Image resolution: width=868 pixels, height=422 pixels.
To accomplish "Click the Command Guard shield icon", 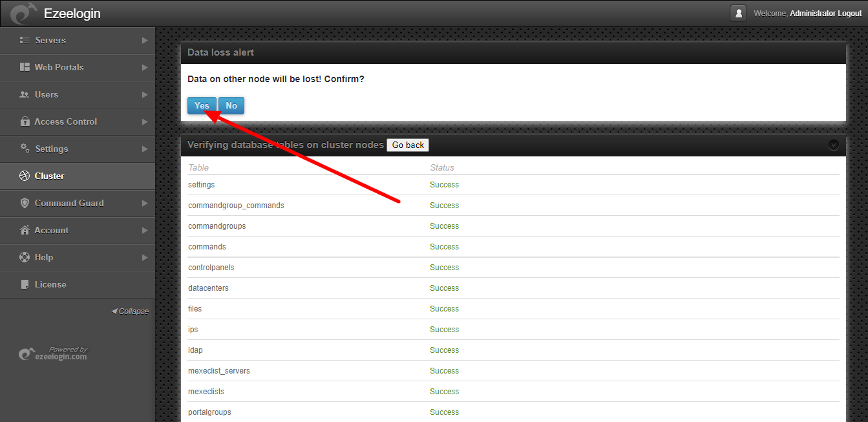I will pos(25,203).
